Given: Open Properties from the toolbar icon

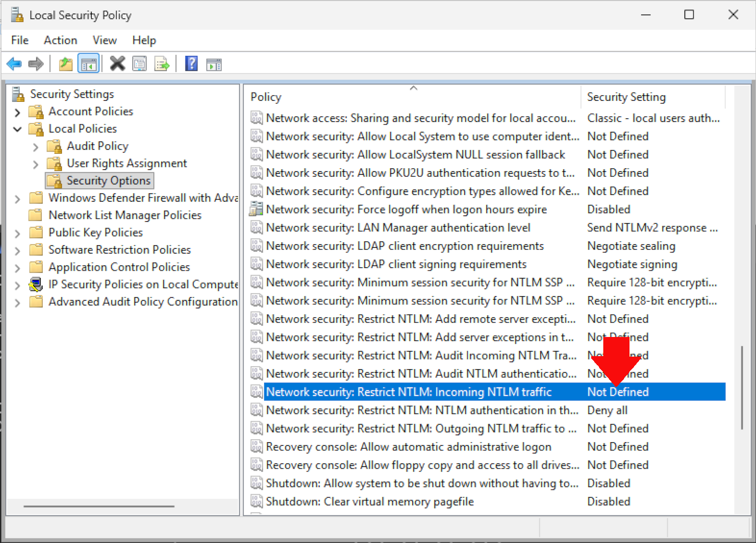Looking at the screenshot, I should pos(140,64).
